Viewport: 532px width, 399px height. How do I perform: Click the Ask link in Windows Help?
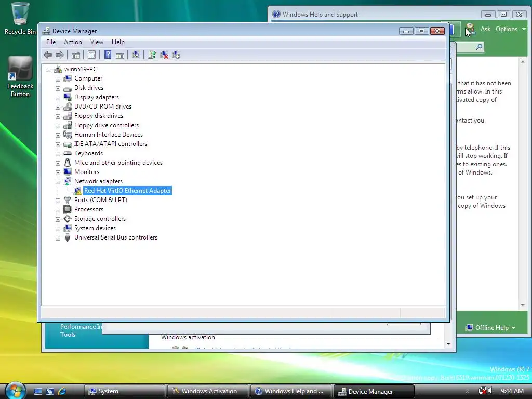485,29
